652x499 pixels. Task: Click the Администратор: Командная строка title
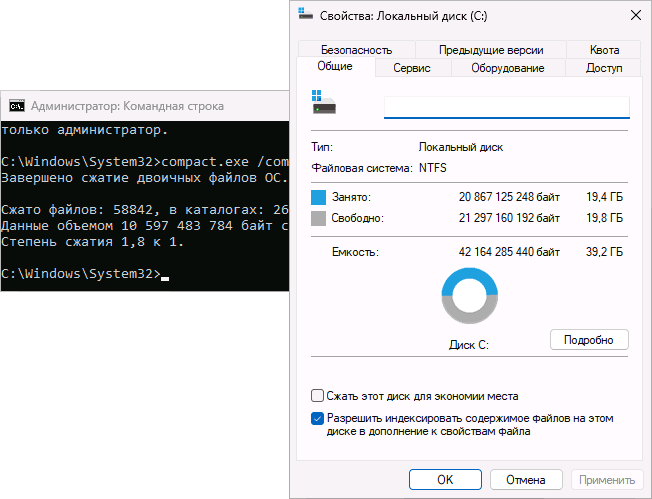127,106
